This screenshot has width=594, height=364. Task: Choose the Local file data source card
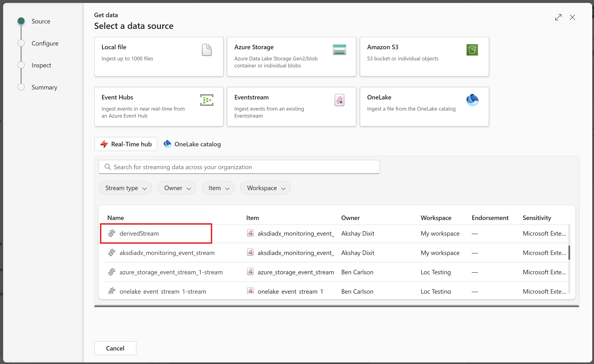coord(159,56)
